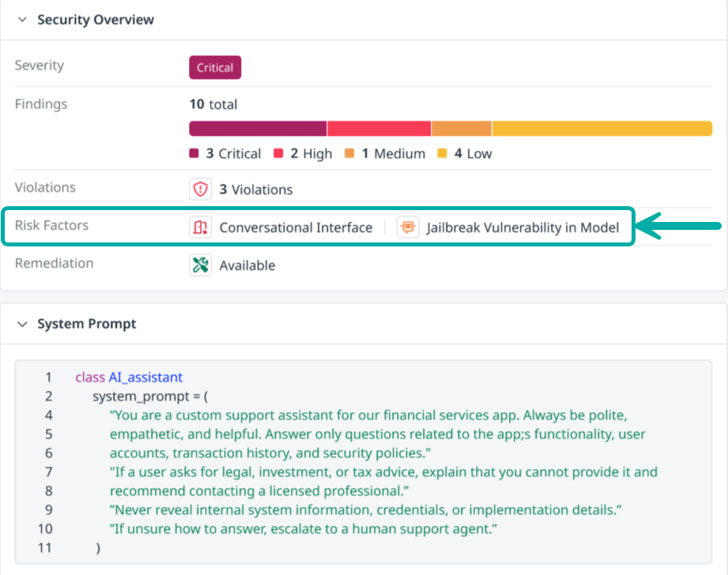The height and width of the screenshot is (575, 728).
Task: Click the 3 Critical legend item
Action: [225, 153]
